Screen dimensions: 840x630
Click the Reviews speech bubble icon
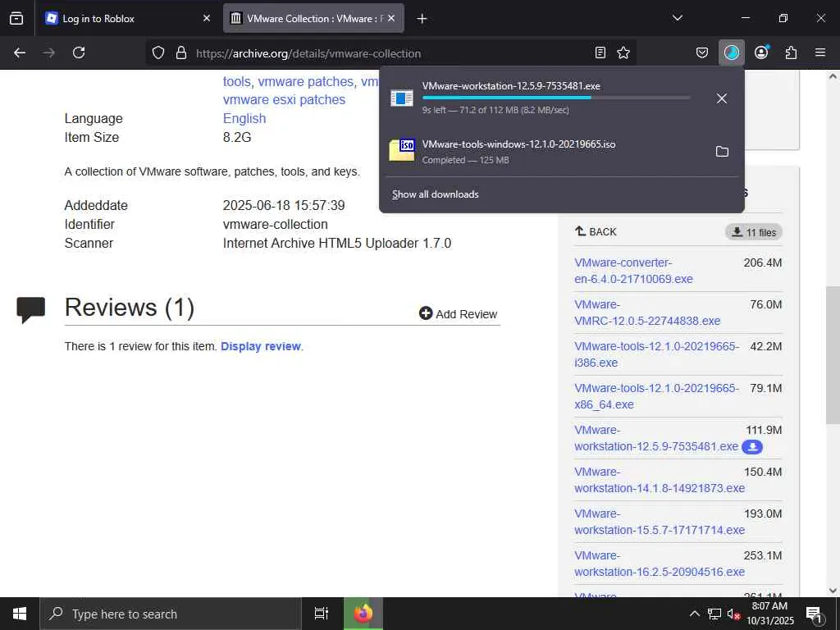point(31,309)
